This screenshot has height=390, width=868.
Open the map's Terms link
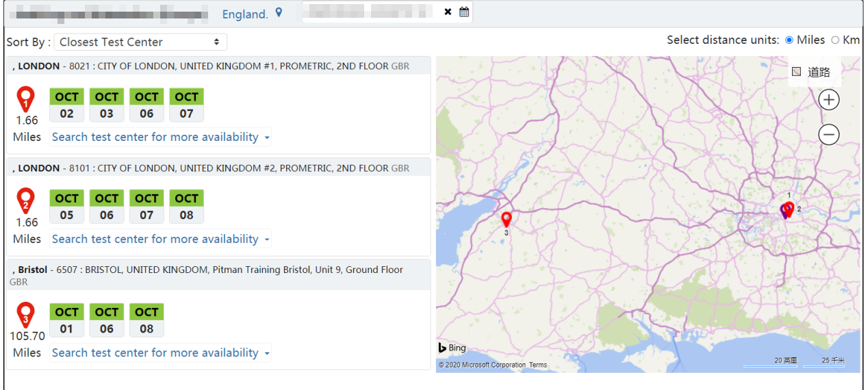(538, 365)
